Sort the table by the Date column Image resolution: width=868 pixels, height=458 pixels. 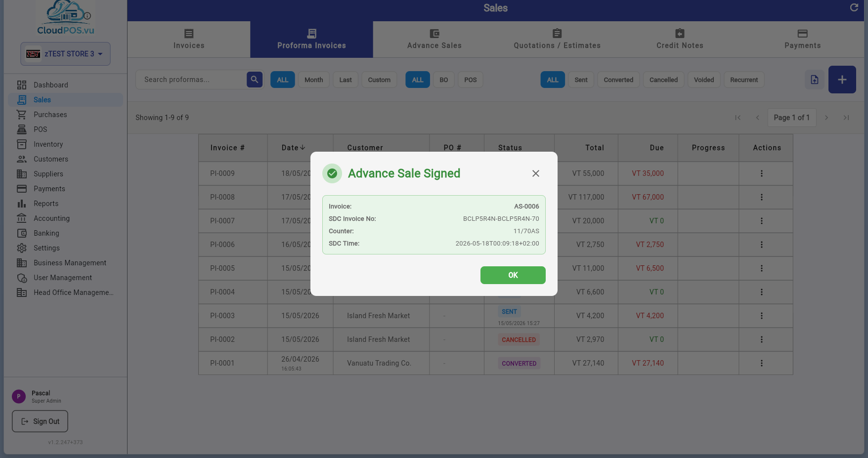294,148
